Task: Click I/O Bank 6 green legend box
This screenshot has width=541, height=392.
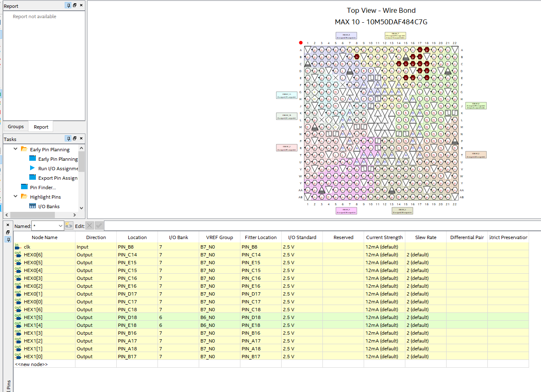Action: point(476,106)
